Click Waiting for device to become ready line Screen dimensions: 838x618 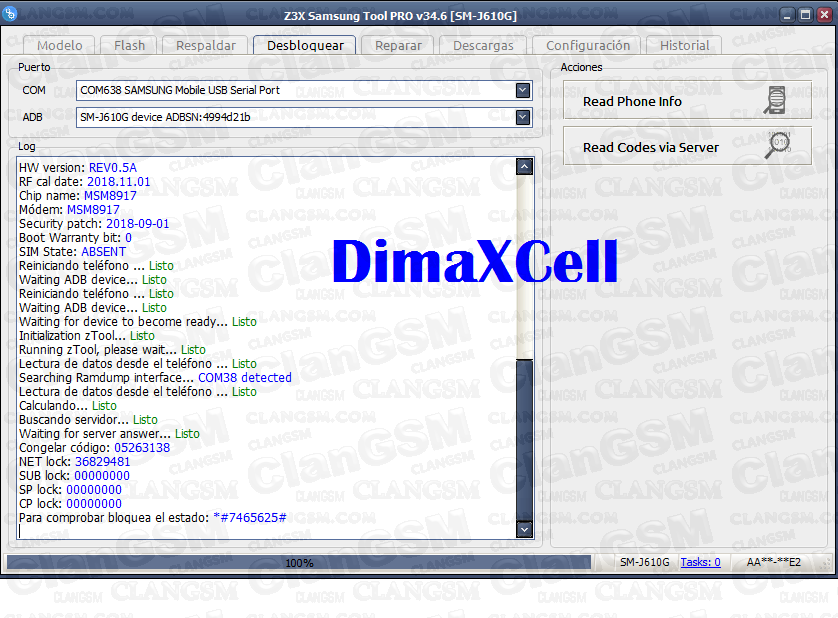[x=138, y=321]
